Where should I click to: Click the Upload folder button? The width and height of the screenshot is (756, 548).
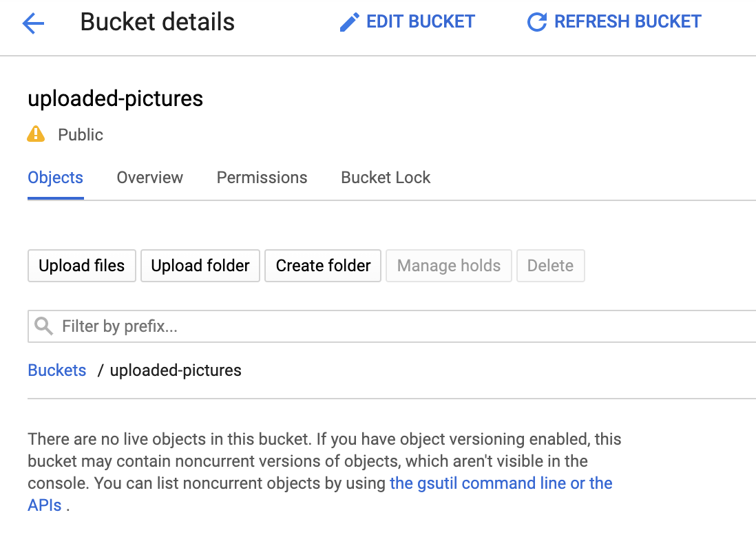click(x=200, y=266)
